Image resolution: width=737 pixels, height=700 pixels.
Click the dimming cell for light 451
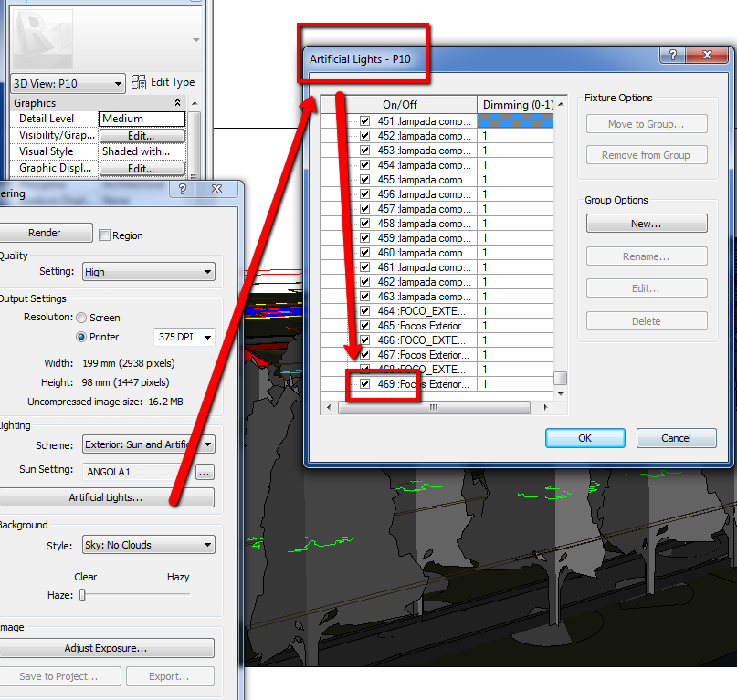point(515,121)
